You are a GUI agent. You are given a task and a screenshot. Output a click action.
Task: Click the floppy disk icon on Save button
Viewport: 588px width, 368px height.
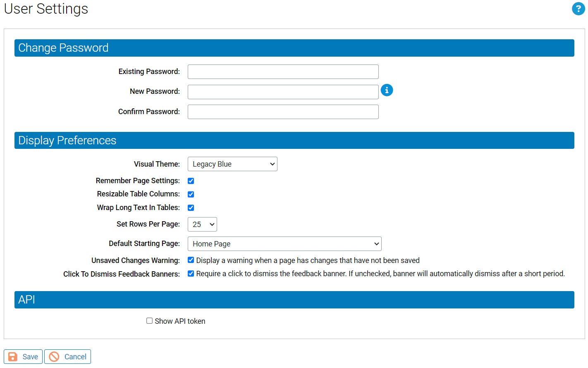(x=12, y=356)
